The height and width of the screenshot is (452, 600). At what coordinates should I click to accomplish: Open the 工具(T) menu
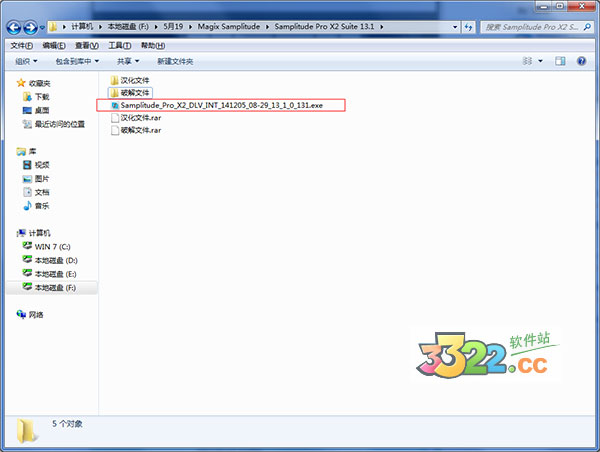[120, 46]
